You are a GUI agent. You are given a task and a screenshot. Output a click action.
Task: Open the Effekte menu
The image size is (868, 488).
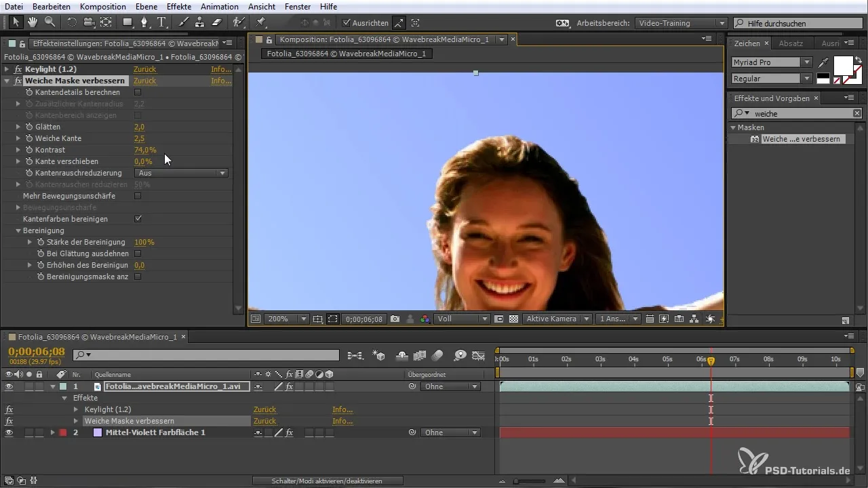pos(179,6)
